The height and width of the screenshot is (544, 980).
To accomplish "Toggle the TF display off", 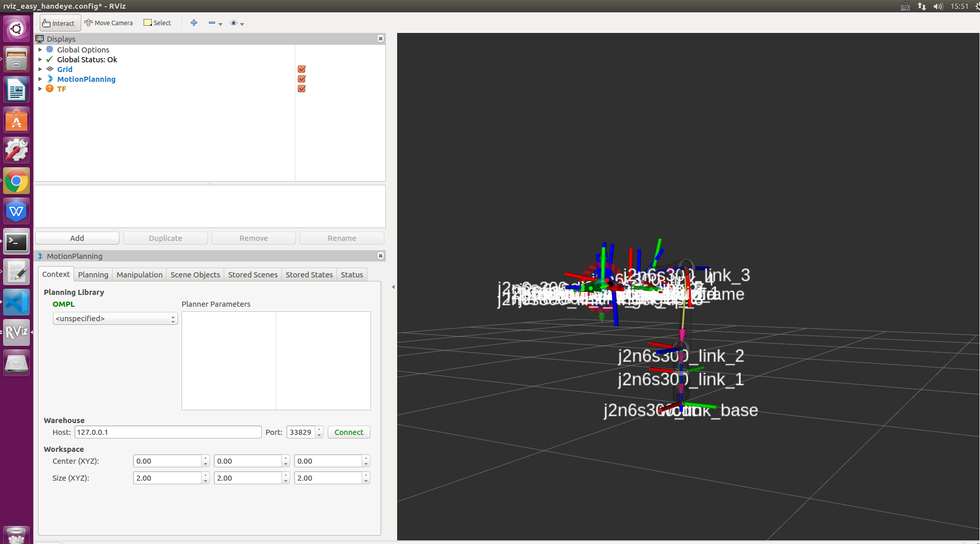I will pyautogui.click(x=301, y=89).
